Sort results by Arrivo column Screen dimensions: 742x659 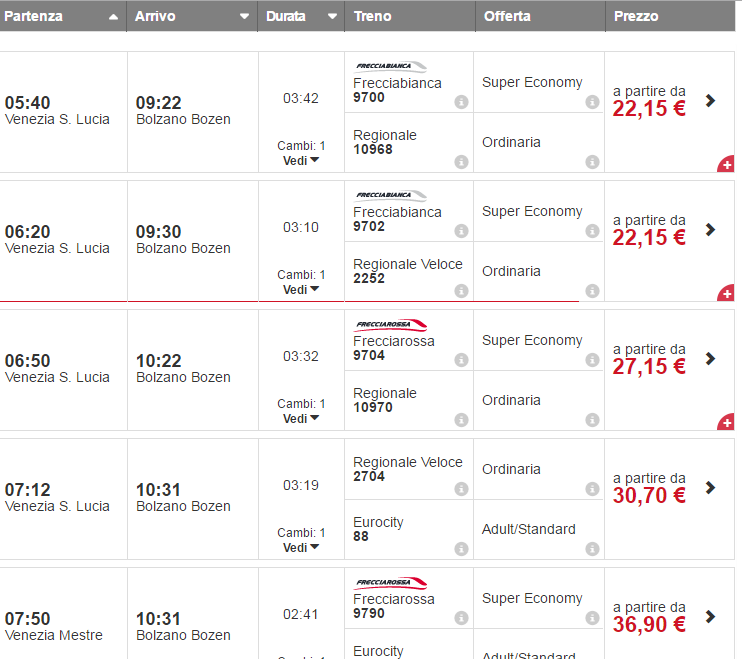pyautogui.click(x=191, y=16)
